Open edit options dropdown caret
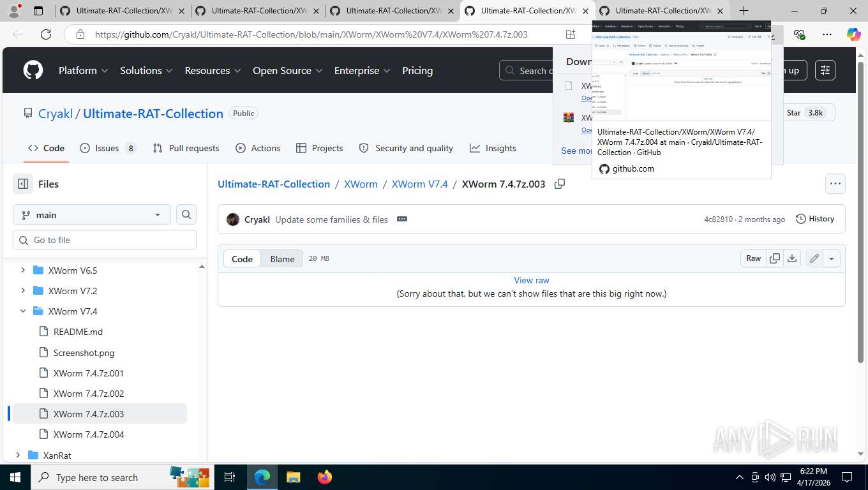 click(832, 258)
